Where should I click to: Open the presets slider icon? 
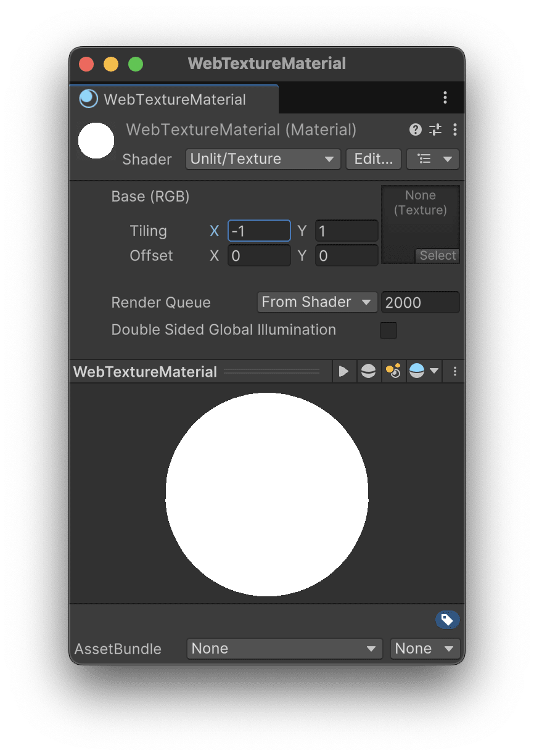[435, 129]
